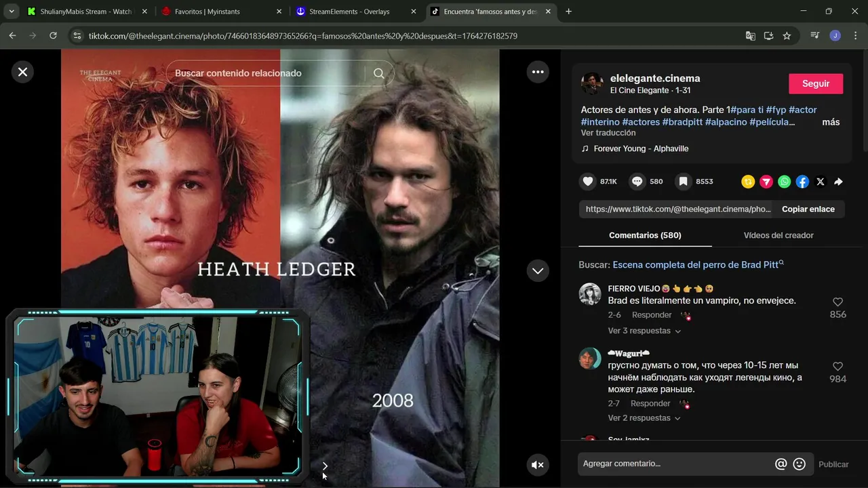The height and width of the screenshot is (488, 868).
Task: Open the Chrome three-dot menu
Action: pos(855,36)
